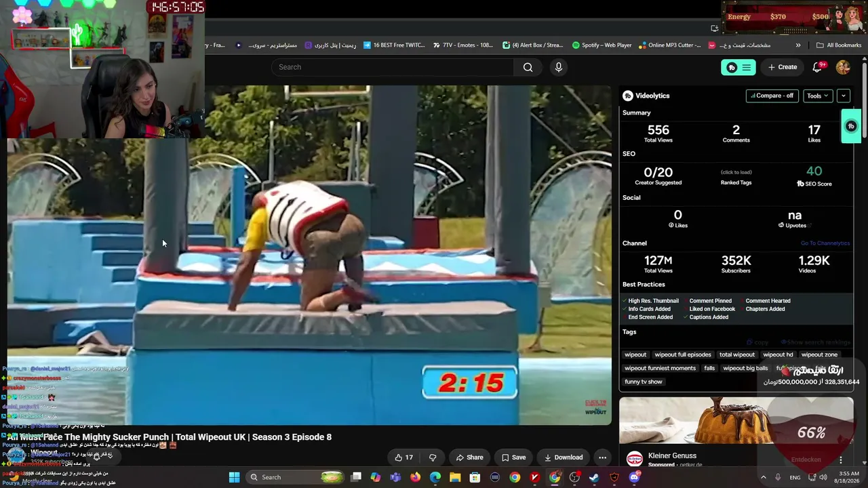The width and height of the screenshot is (868, 488).
Task: Open the 16 BEST Free TWITCH bookmark
Action: coord(394,45)
